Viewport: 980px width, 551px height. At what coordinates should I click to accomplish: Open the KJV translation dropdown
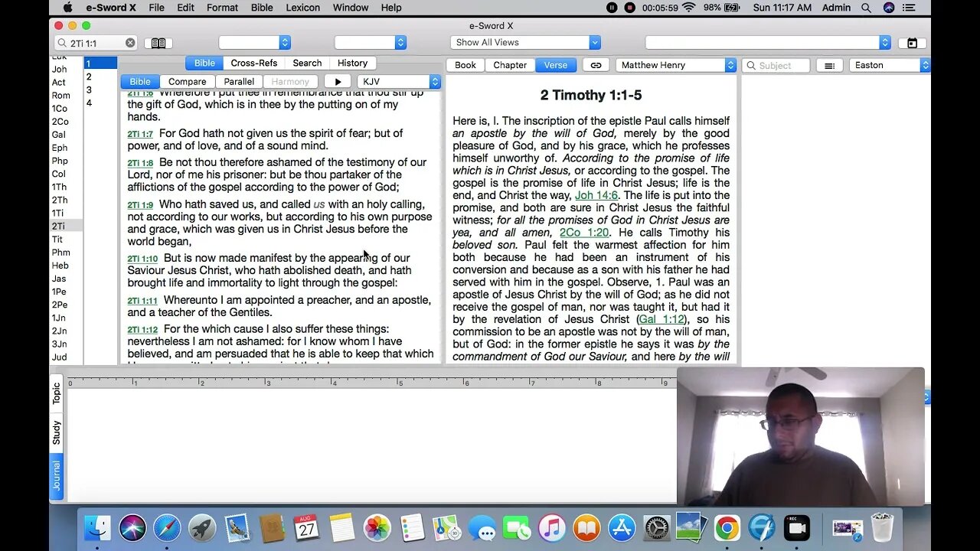[398, 81]
